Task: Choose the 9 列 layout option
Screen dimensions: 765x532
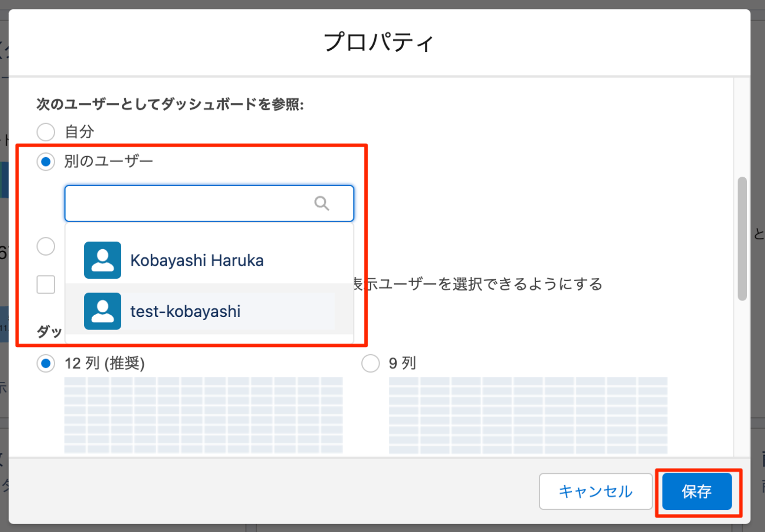Action: click(x=370, y=364)
